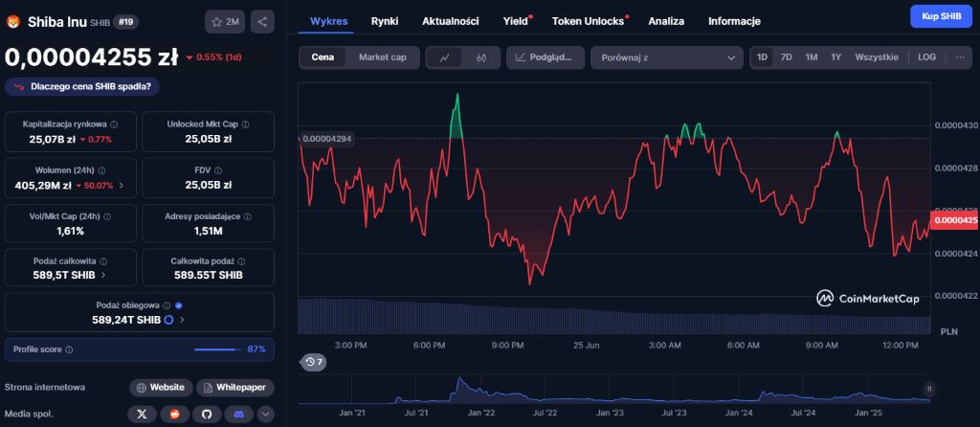Viewport: 980px width, 427px height.
Task: Open the Analiza tab
Action: pyautogui.click(x=666, y=21)
